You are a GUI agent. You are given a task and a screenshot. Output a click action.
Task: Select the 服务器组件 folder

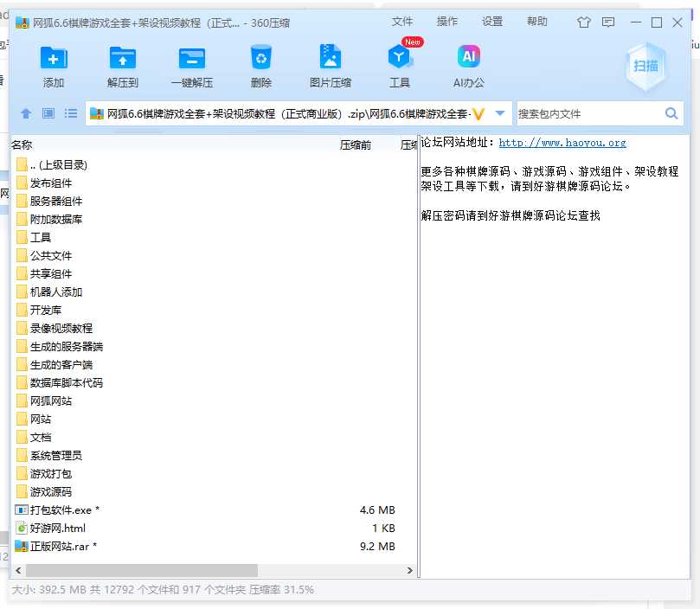pyautogui.click(x=49, y=202)
